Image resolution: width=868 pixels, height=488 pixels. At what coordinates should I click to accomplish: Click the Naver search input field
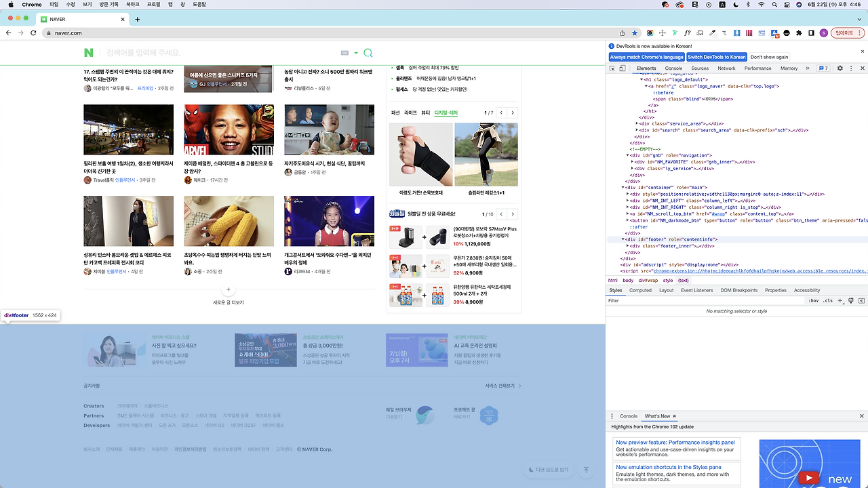(203, 52)
